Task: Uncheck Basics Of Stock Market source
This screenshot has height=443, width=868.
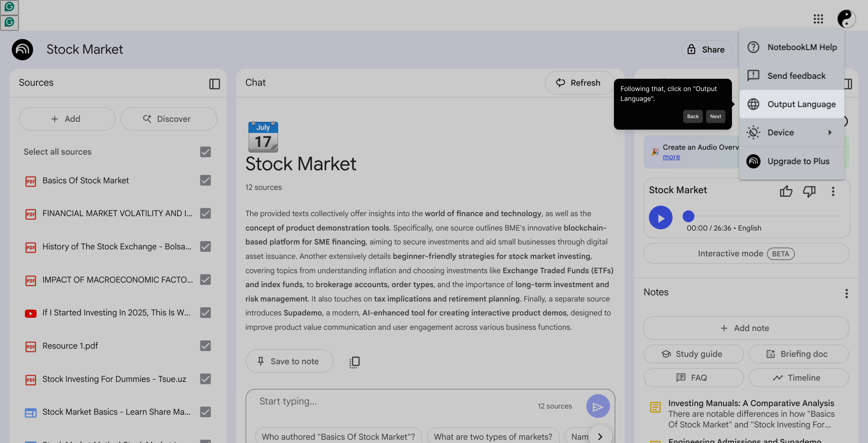Action: (205, 180)
